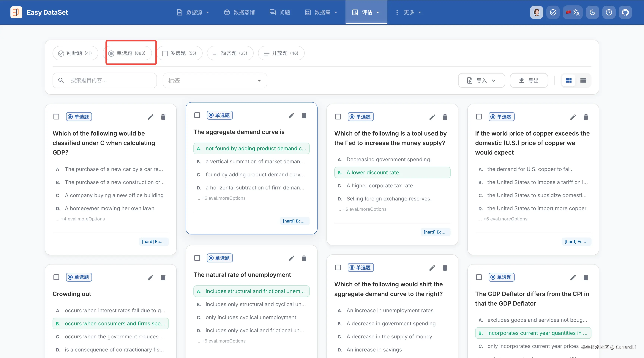Click the question content search field
Viewport: 644px width, 358px height.
pyautogui.click(x=105, y=80)
